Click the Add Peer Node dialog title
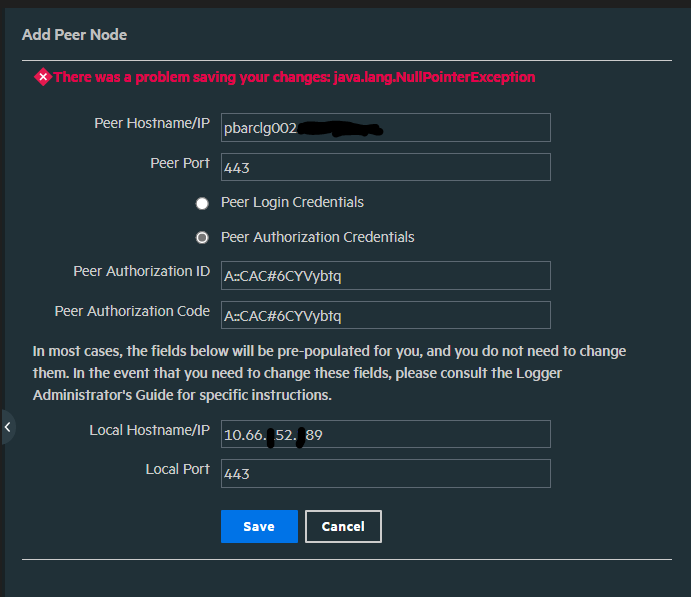 [x=75, y=35]
